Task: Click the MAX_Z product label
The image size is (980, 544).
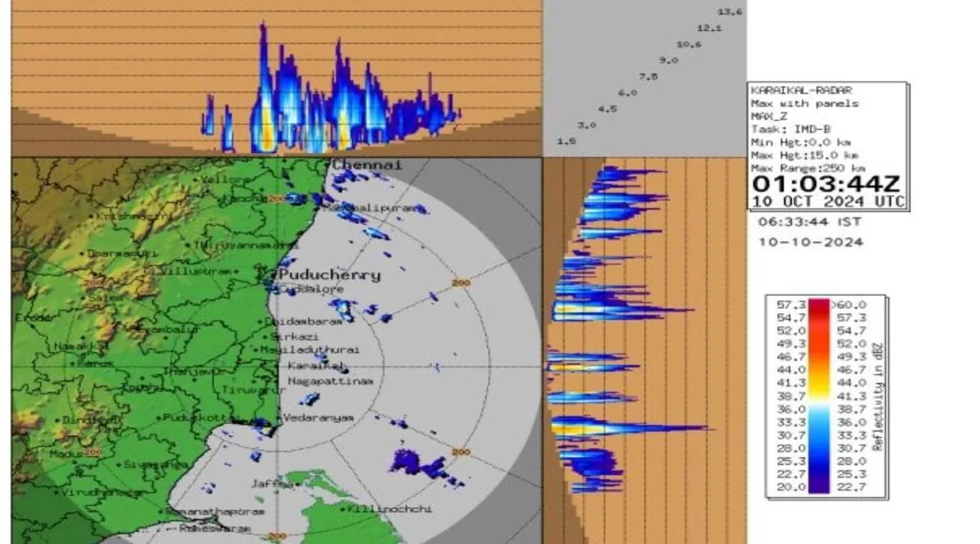Action: 769,116
